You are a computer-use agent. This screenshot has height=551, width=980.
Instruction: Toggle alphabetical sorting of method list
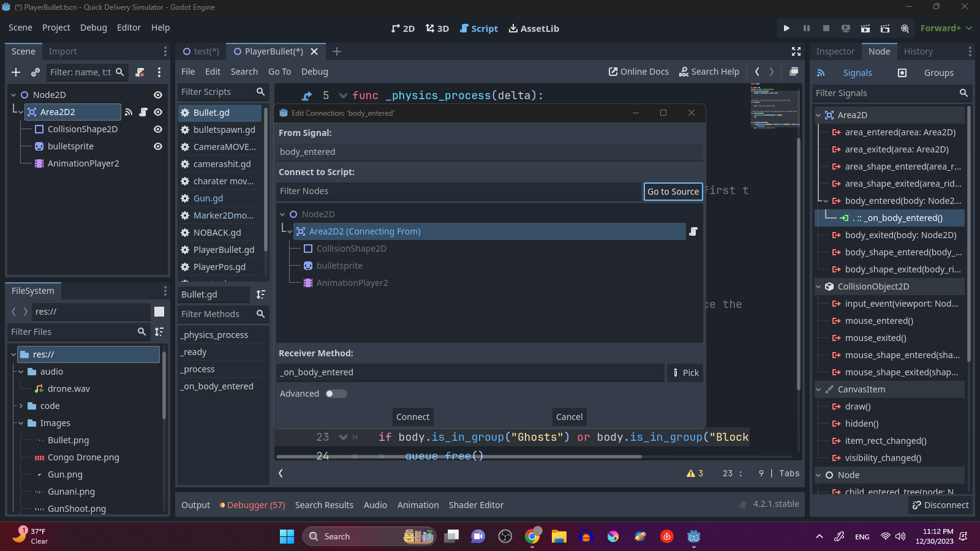click(x=260, y=294)
